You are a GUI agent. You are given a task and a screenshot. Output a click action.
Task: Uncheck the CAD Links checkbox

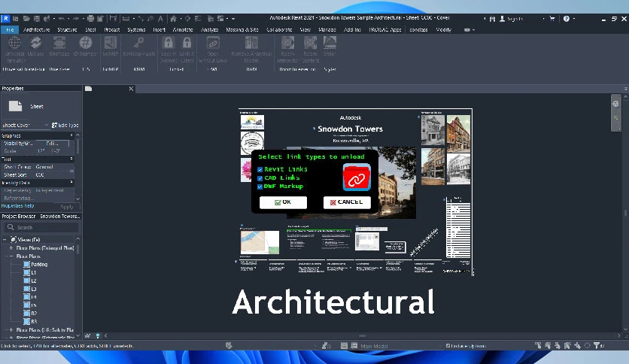coord(260,178)
